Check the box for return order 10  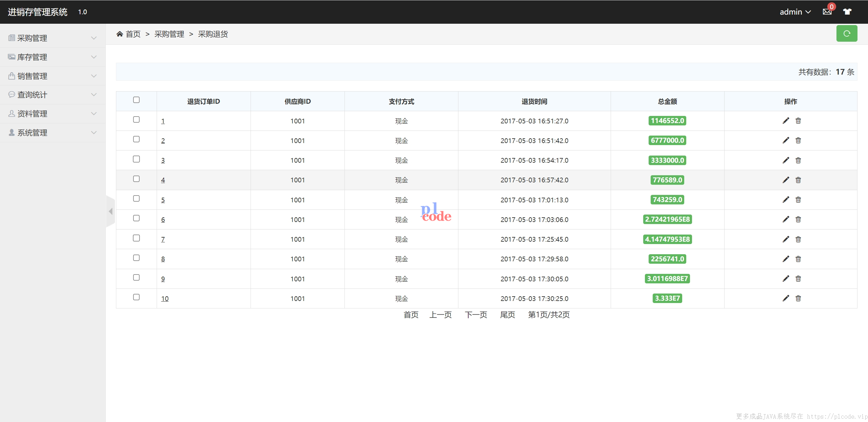136,297
